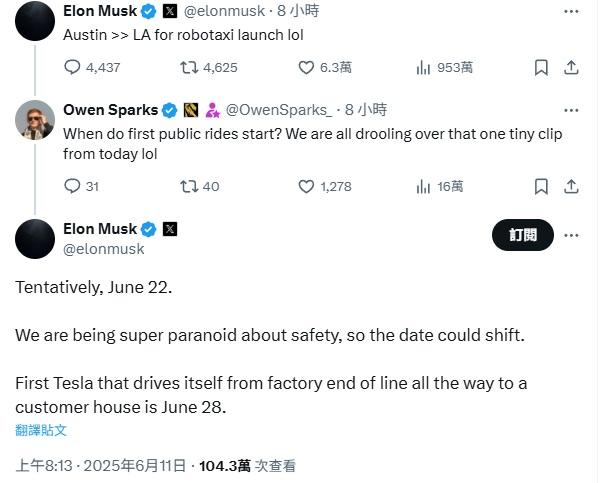Open more options on Owen Sparks' tweet

571,109
